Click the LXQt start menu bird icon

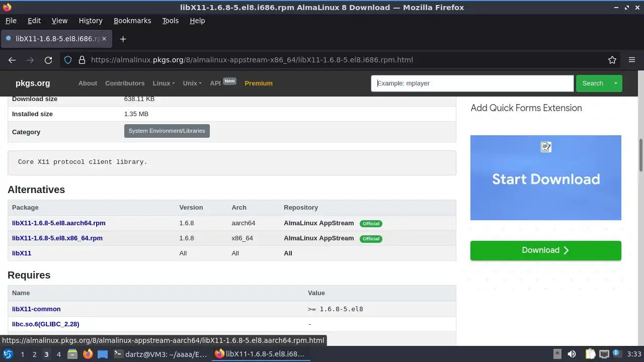[8, 354]
